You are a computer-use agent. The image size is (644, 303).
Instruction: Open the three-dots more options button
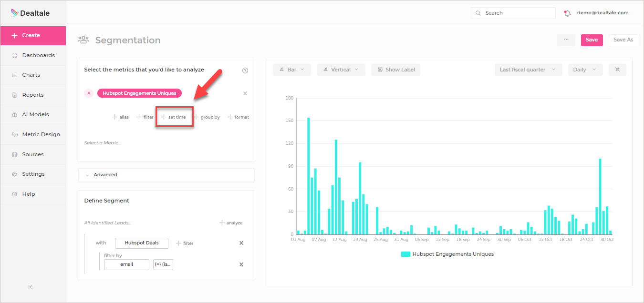point(566,40)
